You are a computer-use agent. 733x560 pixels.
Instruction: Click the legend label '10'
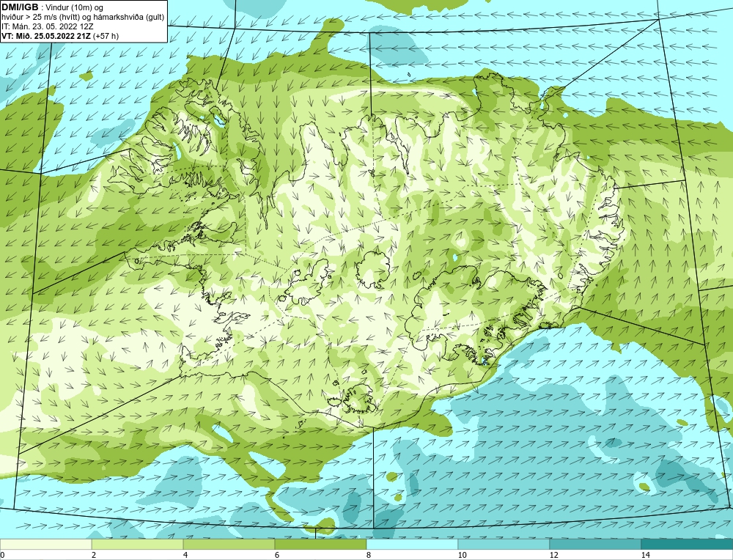[x=462, y=555]
